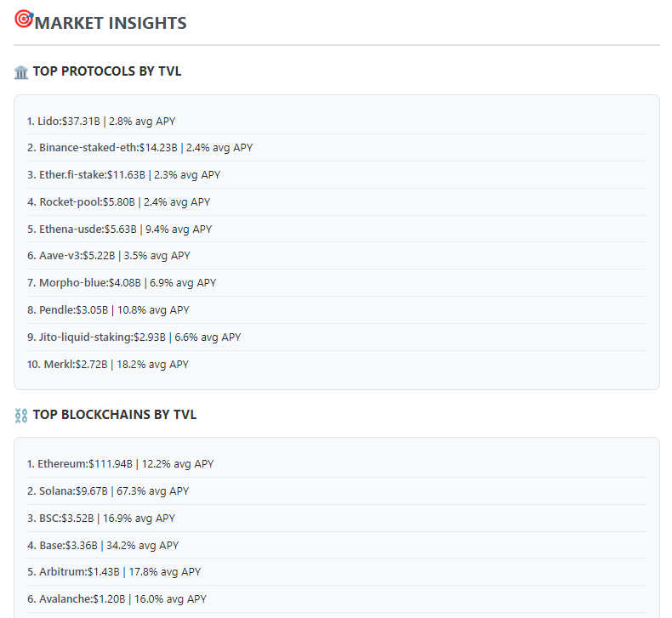Select the MARKET INSIGHTS heading text

click(x=111, y=23)
